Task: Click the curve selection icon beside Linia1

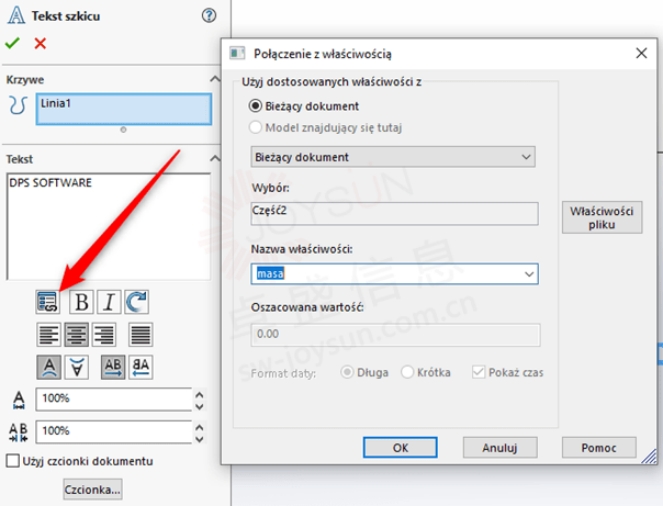Action: (18, 106)
